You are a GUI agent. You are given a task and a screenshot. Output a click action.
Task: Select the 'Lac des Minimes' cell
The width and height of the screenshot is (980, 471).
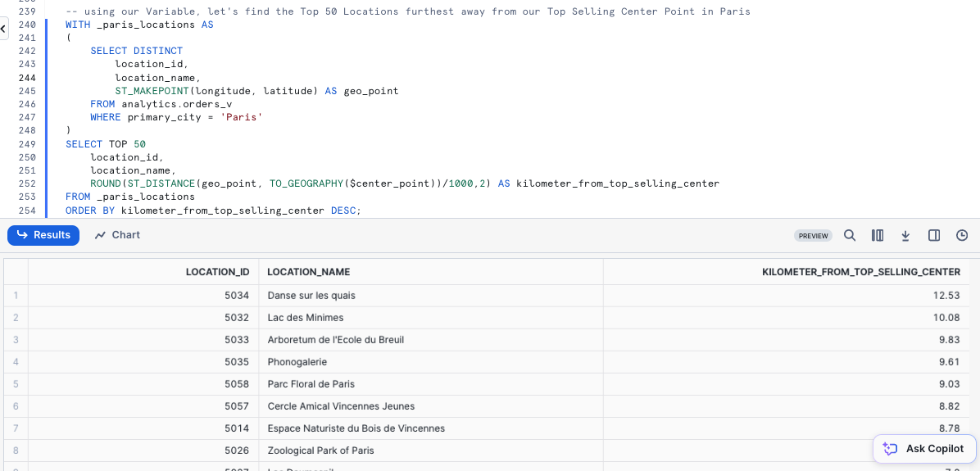[x=306, y=317]
